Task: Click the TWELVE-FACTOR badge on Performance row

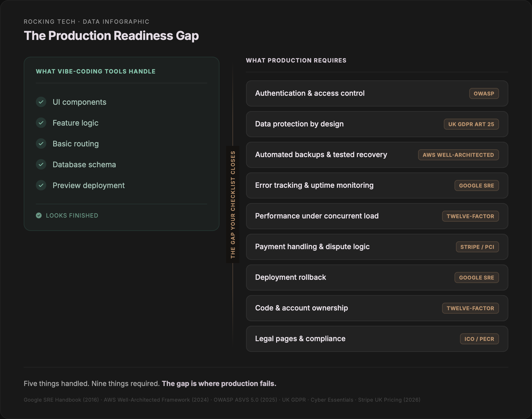Action: pyautogui.click(x=470, y=216)
